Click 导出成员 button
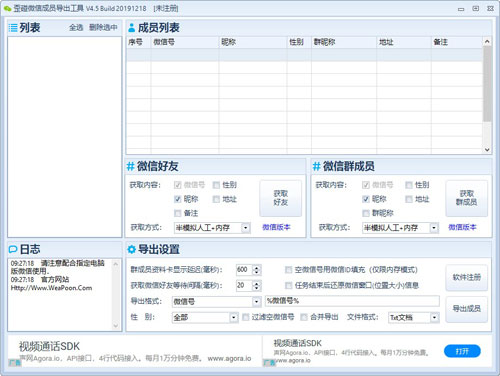Image resolution: width=500 pixels, height=376 pixels. 467,309
